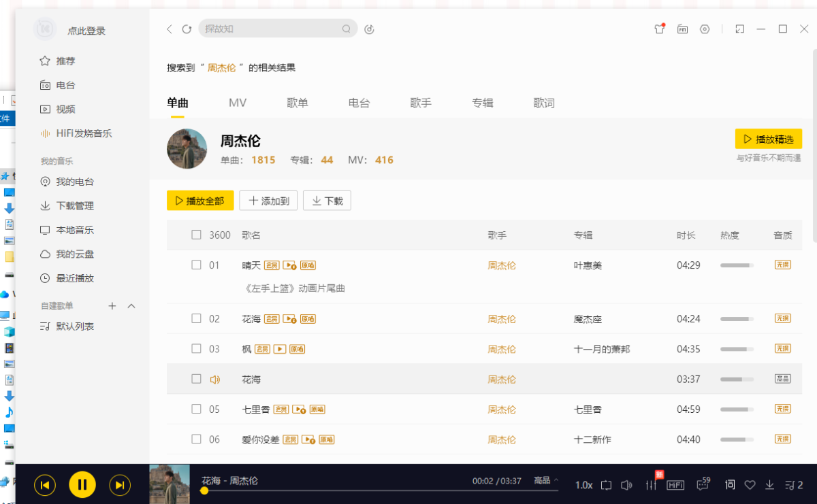817x504 pixels.
Task: Click the 播放全部 button
Action: [200, 201]
